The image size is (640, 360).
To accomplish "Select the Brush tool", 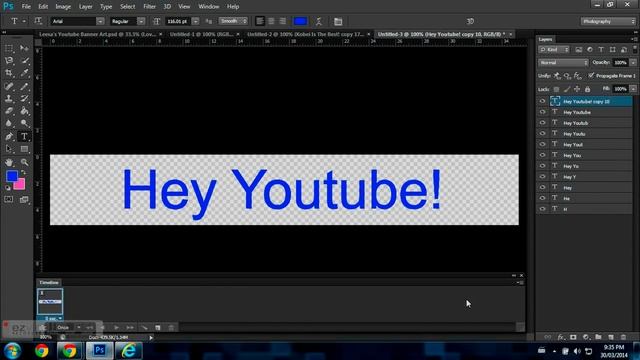I will click(24, 86).
